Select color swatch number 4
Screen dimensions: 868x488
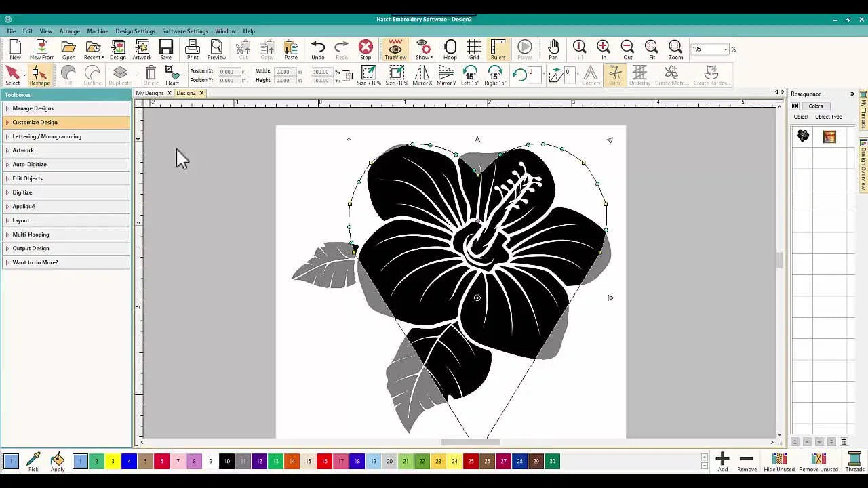(129, 461)
